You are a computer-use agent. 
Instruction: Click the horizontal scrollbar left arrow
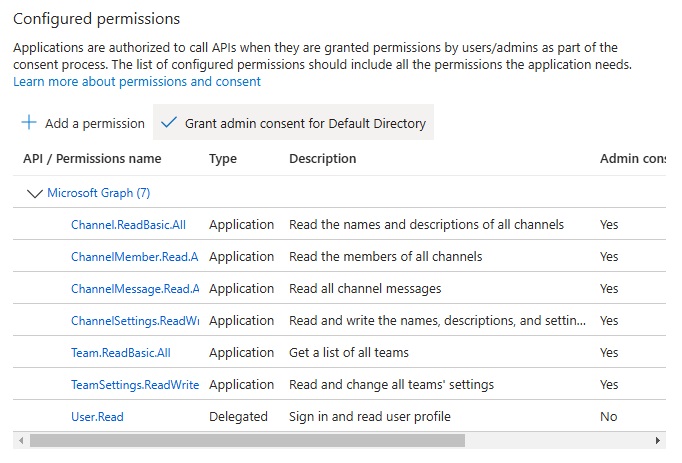(x=21, y=440)
